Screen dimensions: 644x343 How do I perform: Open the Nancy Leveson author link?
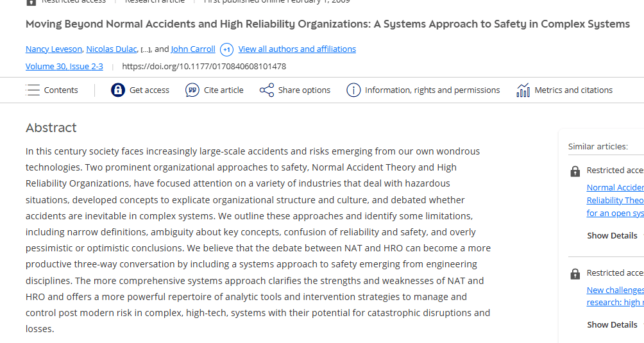54,49
